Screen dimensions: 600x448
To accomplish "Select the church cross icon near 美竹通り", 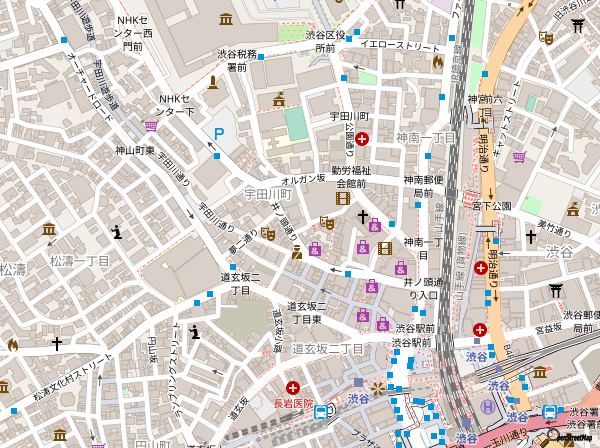I will coord(531,237).
